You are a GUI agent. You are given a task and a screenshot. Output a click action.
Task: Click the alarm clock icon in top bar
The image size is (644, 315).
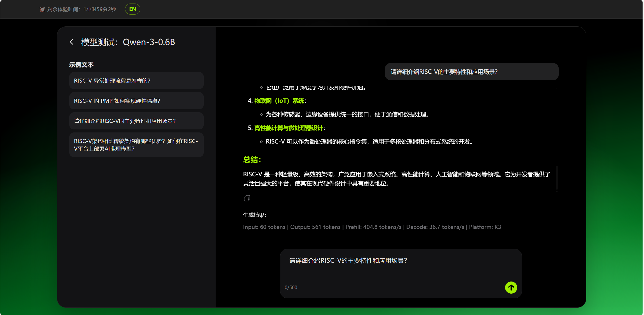42,9
